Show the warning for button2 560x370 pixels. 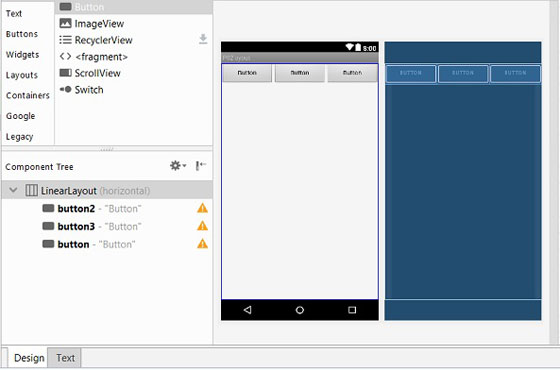202,208
